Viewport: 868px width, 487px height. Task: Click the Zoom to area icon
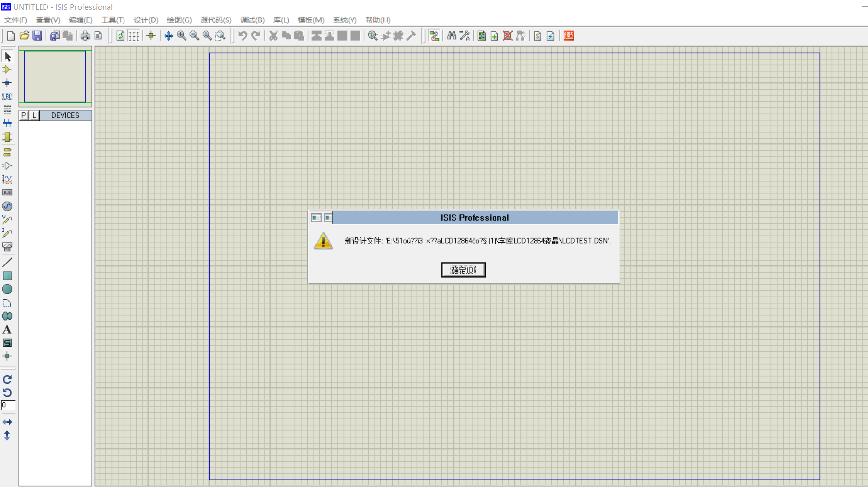[221, 36]
